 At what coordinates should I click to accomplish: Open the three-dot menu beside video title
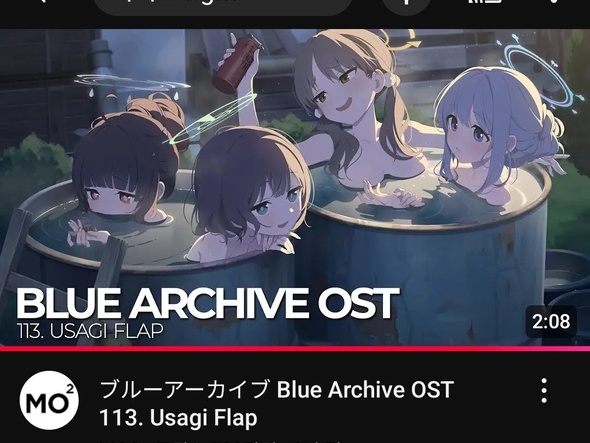(544, 391)
